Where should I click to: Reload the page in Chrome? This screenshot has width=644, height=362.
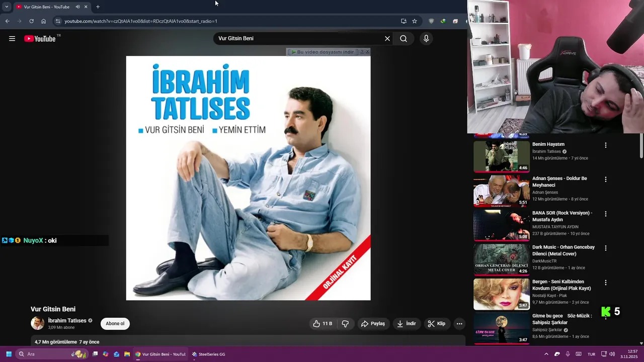pos(31,21)
